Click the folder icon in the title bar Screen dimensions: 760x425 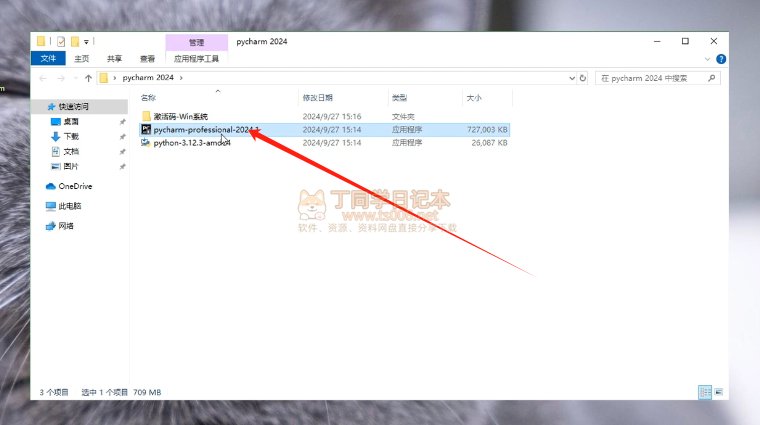[x=41, y=42]
